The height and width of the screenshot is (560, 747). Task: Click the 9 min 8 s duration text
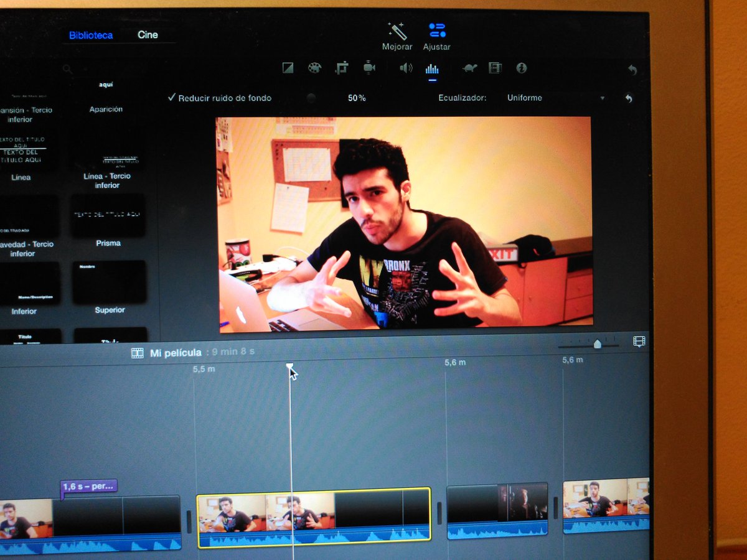click(x=233, y=352)
